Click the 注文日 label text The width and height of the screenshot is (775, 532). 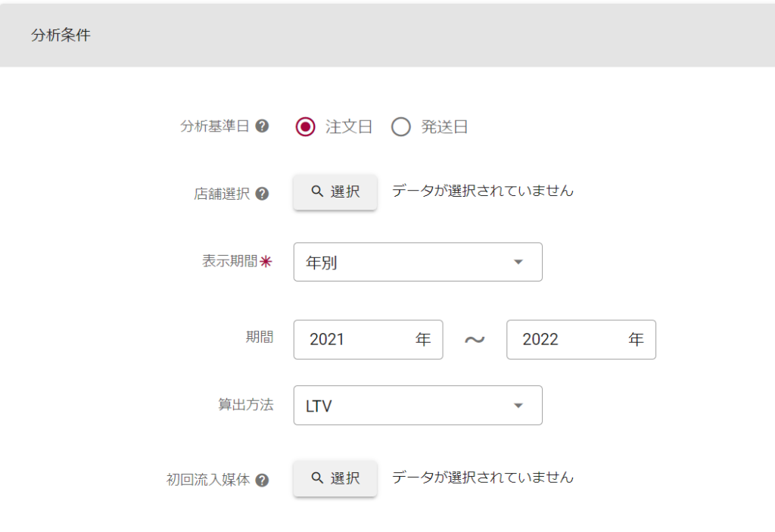(349, 127)
